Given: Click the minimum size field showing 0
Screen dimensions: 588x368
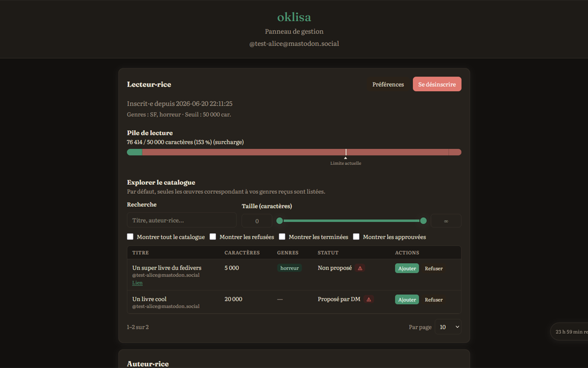Looking at the screenshot, I should (257, 221).
